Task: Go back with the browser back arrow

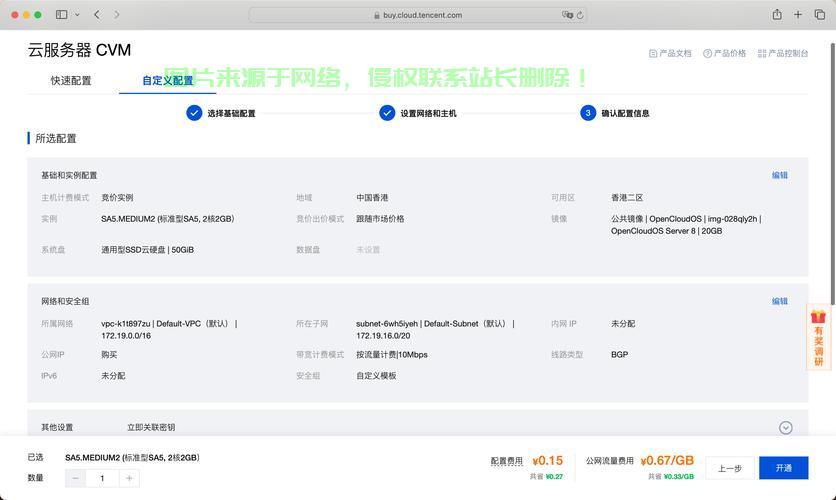Action: (x=97, y=15)
